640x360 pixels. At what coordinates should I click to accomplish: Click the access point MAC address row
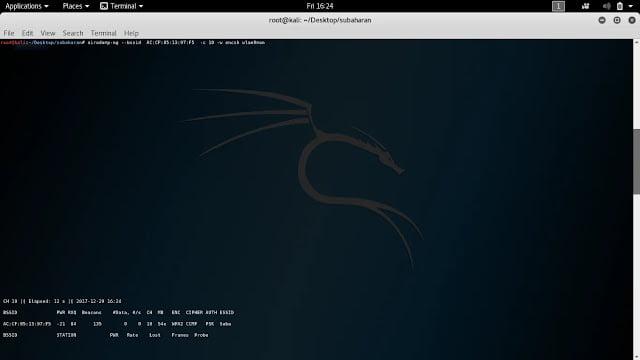[x=117, y=324]
